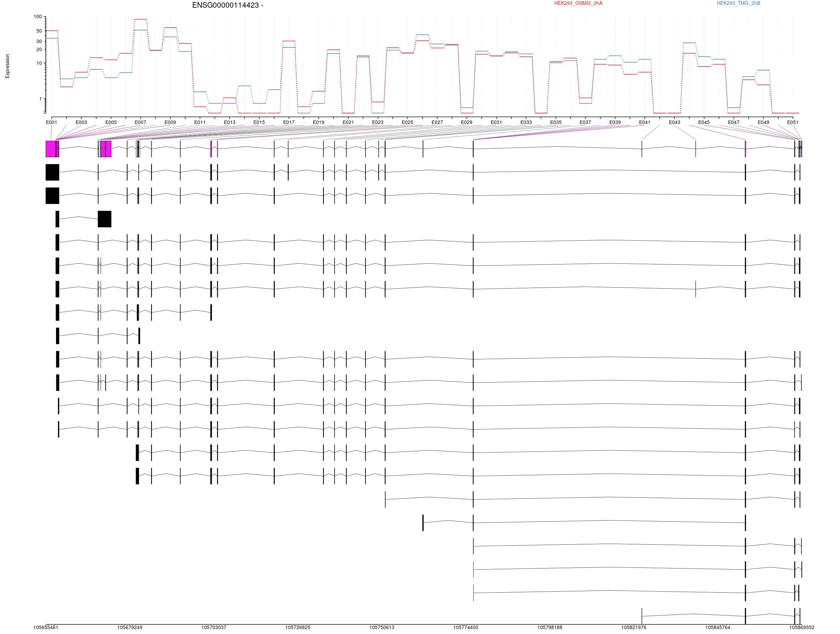Click genomic coordinate 105845764
Image resolution: width=840 pixels, height=634 pixels.
[x=718, y=628]
